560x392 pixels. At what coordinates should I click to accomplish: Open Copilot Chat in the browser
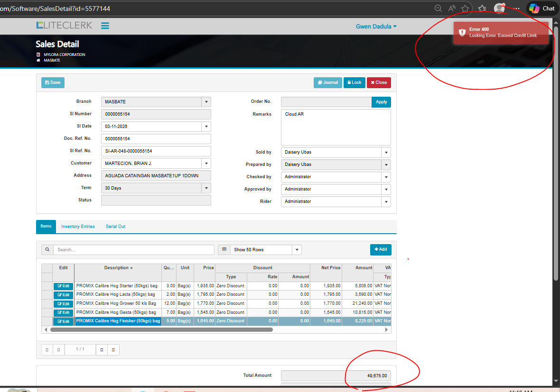pyautogui.click(x=542, y=8)
